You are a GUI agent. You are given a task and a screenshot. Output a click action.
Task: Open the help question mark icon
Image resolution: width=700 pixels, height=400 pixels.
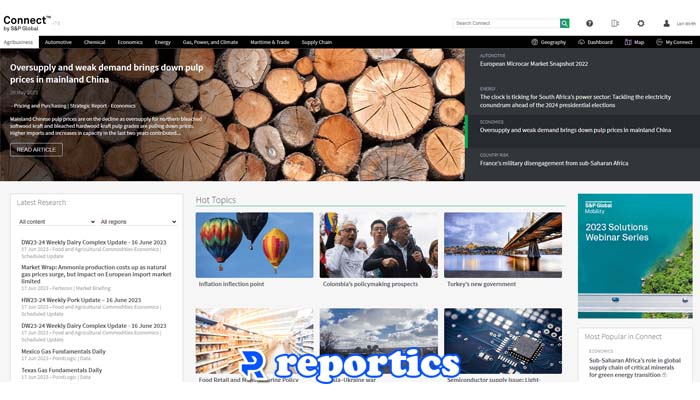click(x=590, y=23)
